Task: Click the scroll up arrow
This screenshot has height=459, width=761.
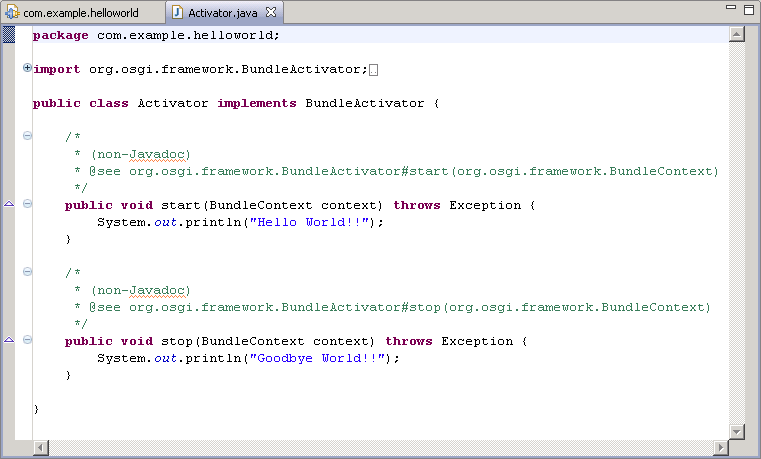Action: pyautogui.click(x=737, y=34)
